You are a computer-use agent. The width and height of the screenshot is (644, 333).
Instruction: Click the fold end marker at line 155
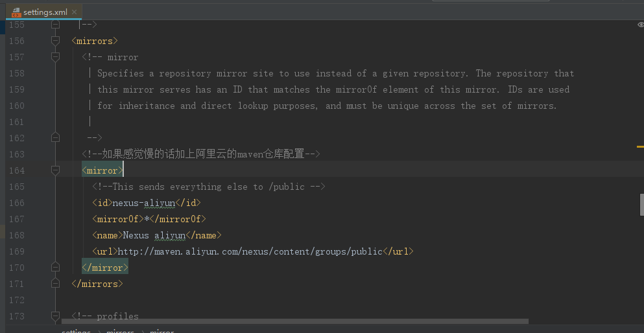pyautogui.click(x=55, y=25)
